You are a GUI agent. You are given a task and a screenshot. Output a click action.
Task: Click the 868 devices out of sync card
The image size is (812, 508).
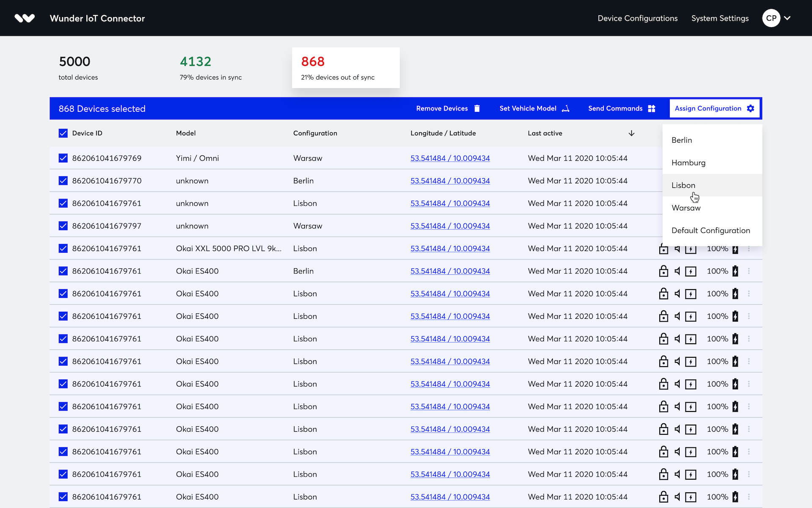346,68
